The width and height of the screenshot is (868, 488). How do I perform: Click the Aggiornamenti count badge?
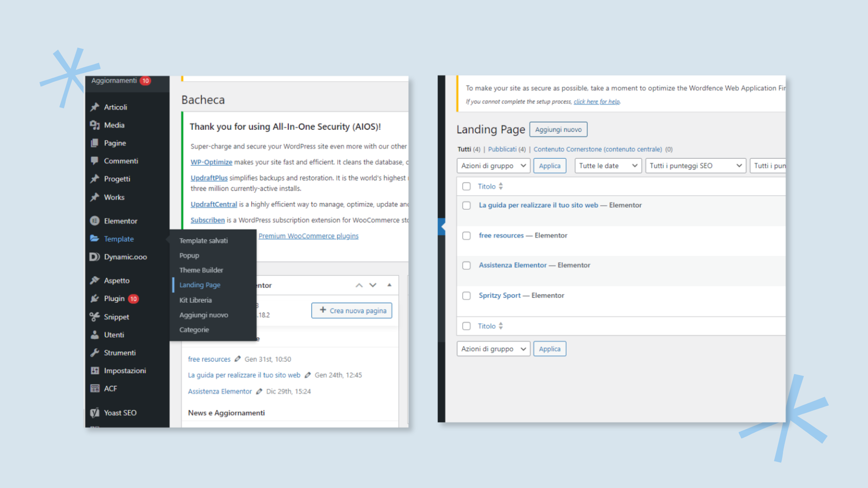click(145, 80)
